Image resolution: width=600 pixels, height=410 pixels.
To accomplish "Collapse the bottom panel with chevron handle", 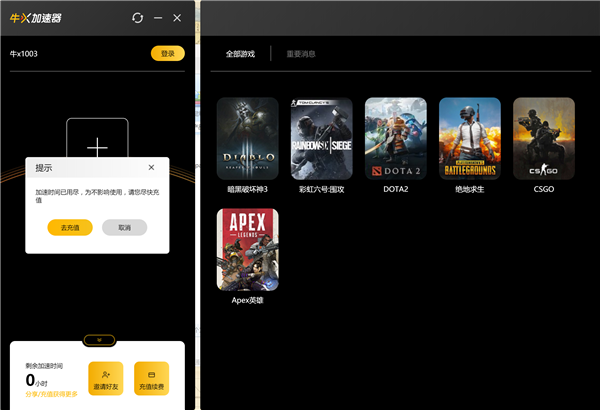I will 99,340.
